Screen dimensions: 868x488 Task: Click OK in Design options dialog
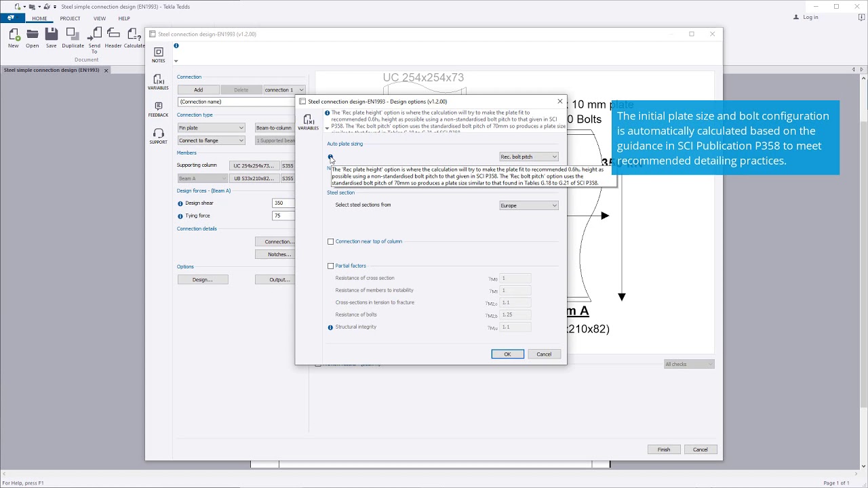507,354
